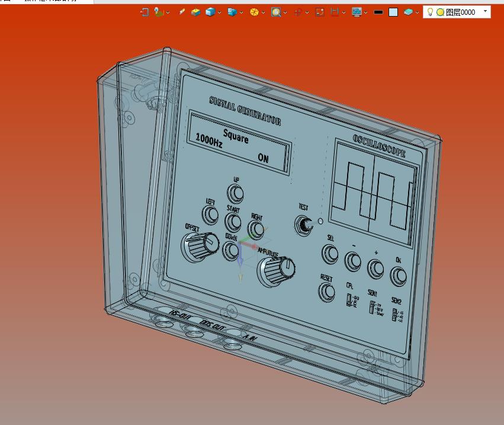This screenshot has width=504, height=425.
Task: Open dropdown beside the datum frame icon
Action: tap(168, 12)
